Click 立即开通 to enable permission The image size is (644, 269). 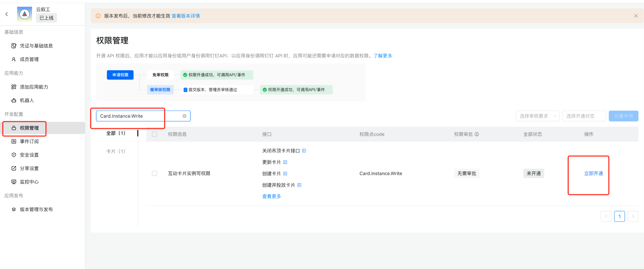[593, 174]
